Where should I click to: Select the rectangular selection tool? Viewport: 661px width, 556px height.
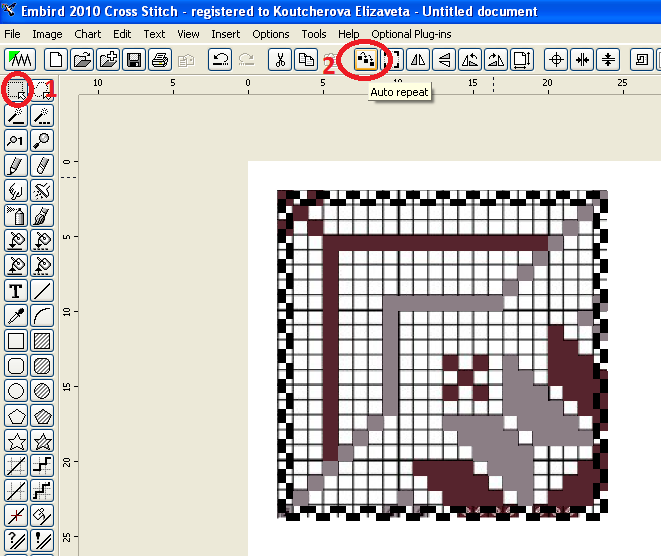16,92
